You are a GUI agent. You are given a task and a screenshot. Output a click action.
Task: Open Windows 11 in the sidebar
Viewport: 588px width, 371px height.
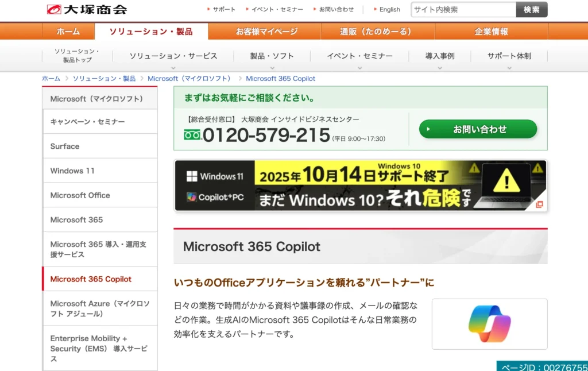[x=100, y=171]
